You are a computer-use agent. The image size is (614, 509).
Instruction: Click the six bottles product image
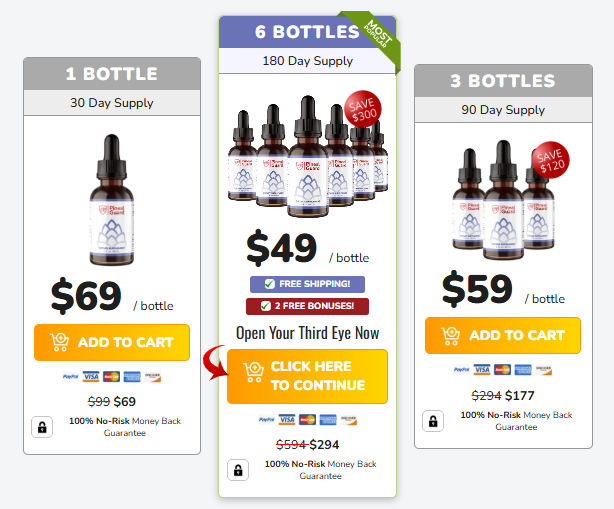point(308,156)
